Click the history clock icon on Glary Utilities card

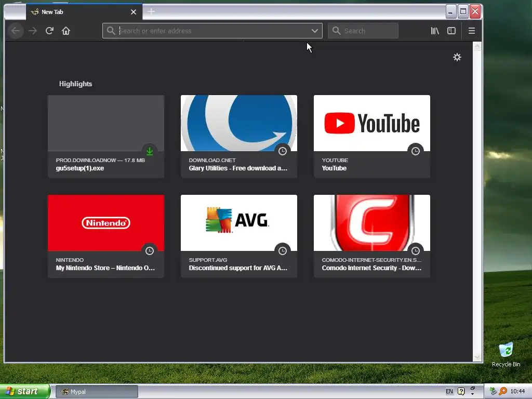pyautogui.click(x=282, y=151)
